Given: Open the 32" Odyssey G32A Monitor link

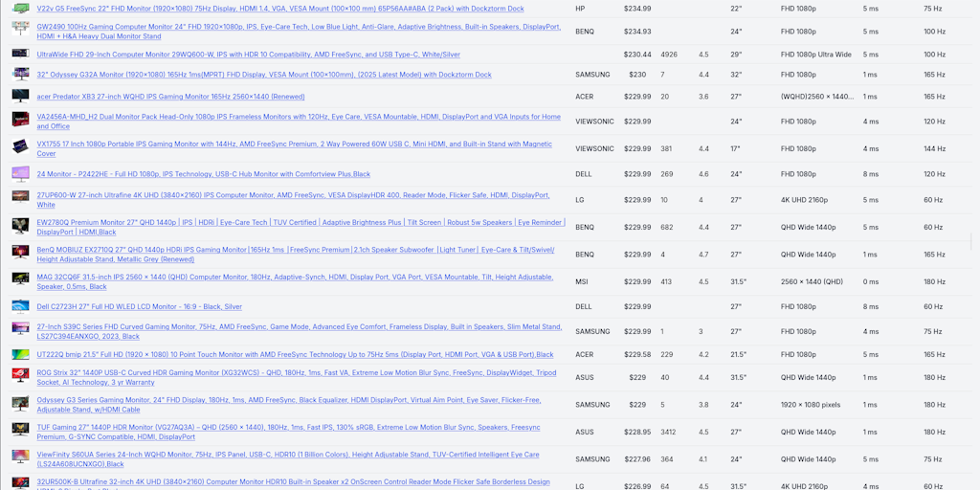Looking at the screenshot, I should pos(263,74).
